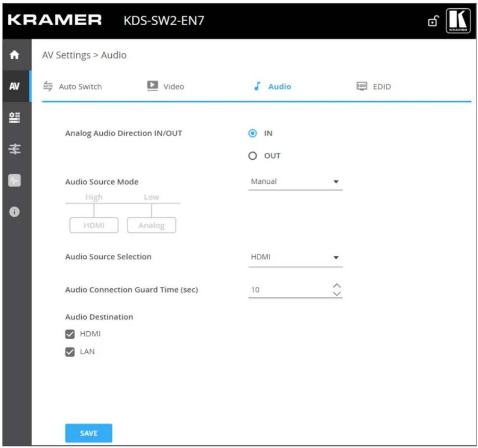Click the Auto Switch tab icon
Screen dimensions: 478x448
(48, 86)
